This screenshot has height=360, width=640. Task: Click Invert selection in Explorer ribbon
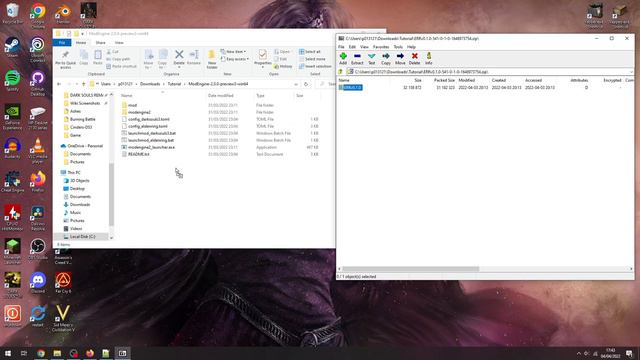point(315,66)
